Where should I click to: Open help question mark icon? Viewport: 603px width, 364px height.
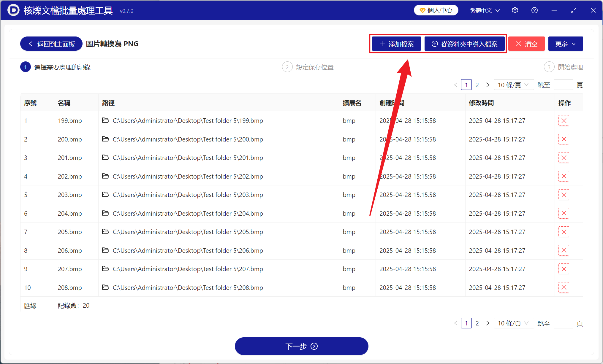[534, 10]
